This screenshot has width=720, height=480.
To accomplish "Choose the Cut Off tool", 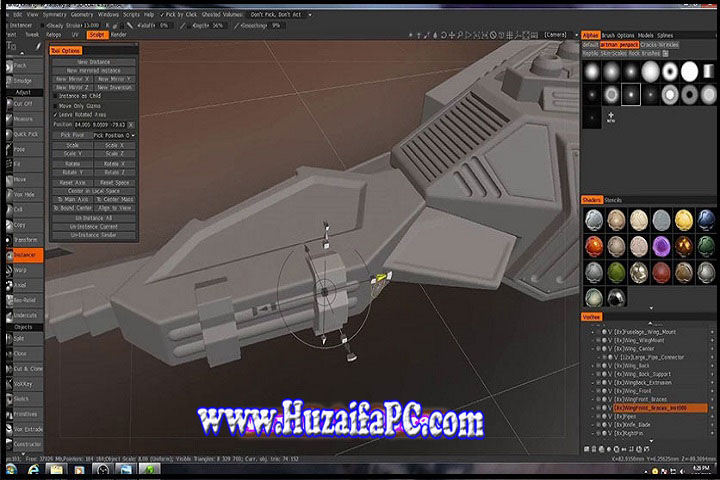I will pos(24,104).
